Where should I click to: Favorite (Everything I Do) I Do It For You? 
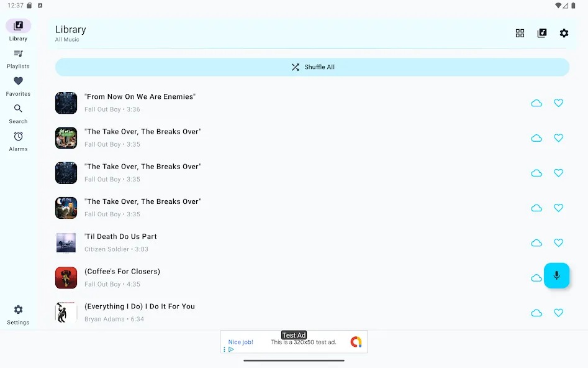coord(558,313)
